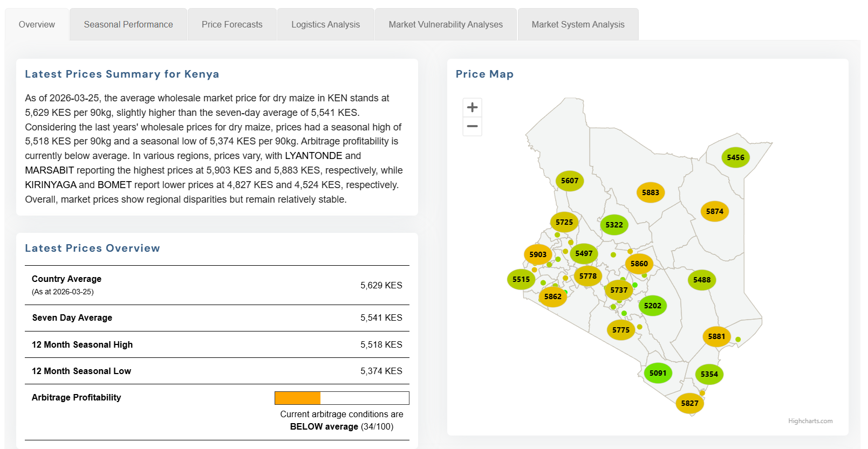
Task: Click the 5607 price marker
Action: [x=569, y=181]
